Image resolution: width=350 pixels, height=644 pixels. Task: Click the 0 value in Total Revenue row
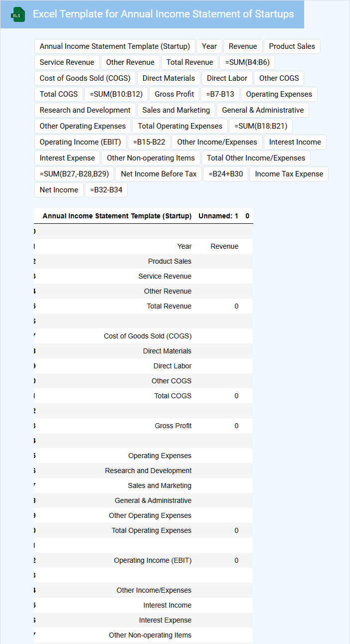pos(237,306)
